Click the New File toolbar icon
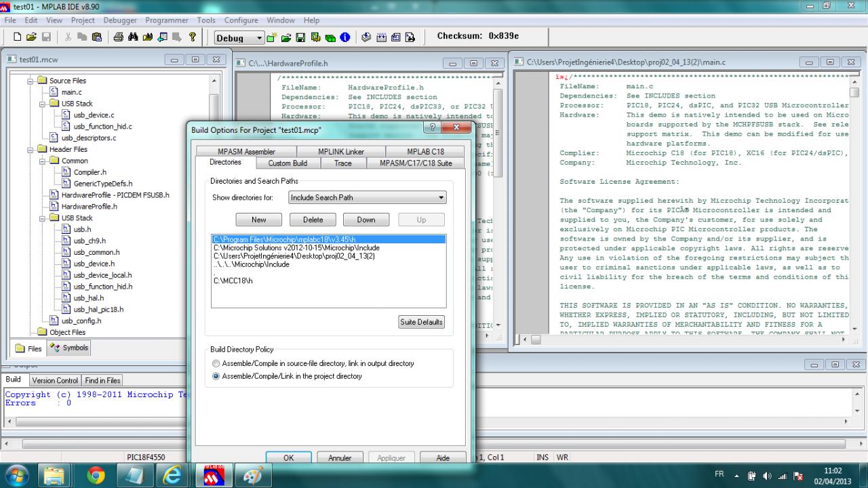 click(x=18, y=37)
